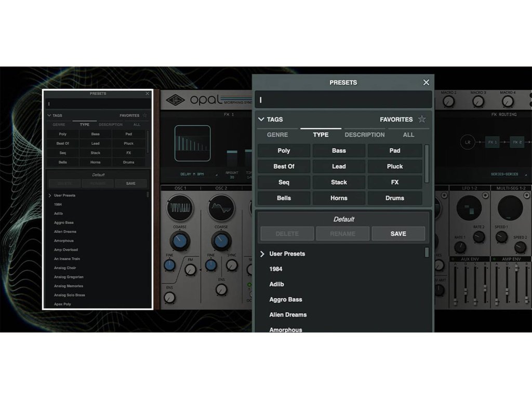
Task: Toggle FAVORITES star in small presets panel
Action: pyautogui.click(x=145, y=115)
